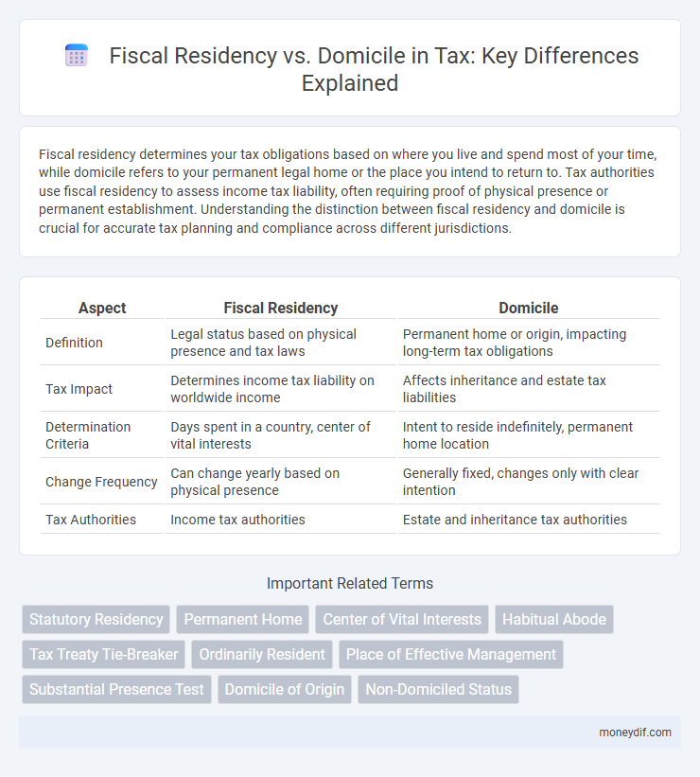Screen dimensions: 700x777
Task: Select the Domicile column header
Action: (528, 309)
